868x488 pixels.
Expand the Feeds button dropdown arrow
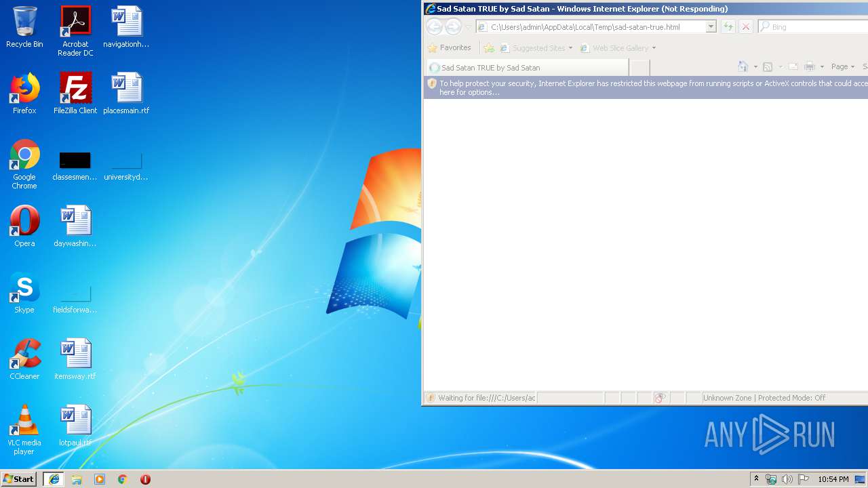780,66
